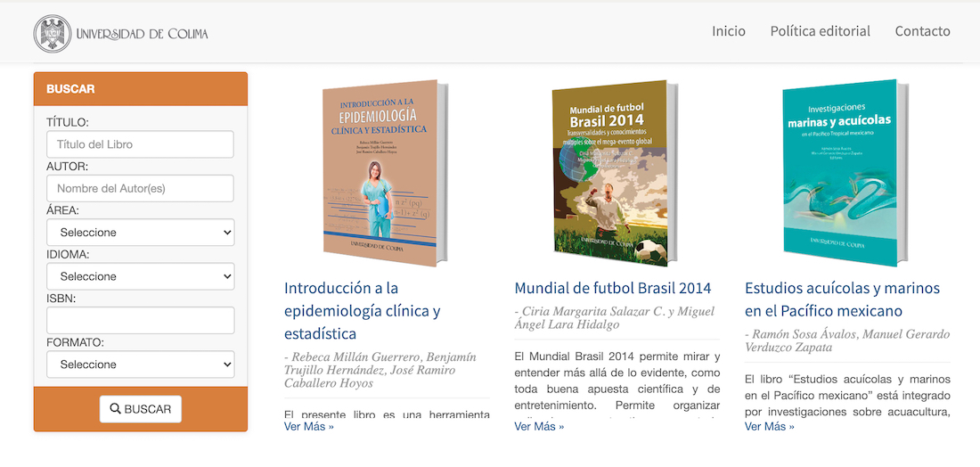Click the authors line 'Ramón Sosa Ávalos'

[847, 340]
